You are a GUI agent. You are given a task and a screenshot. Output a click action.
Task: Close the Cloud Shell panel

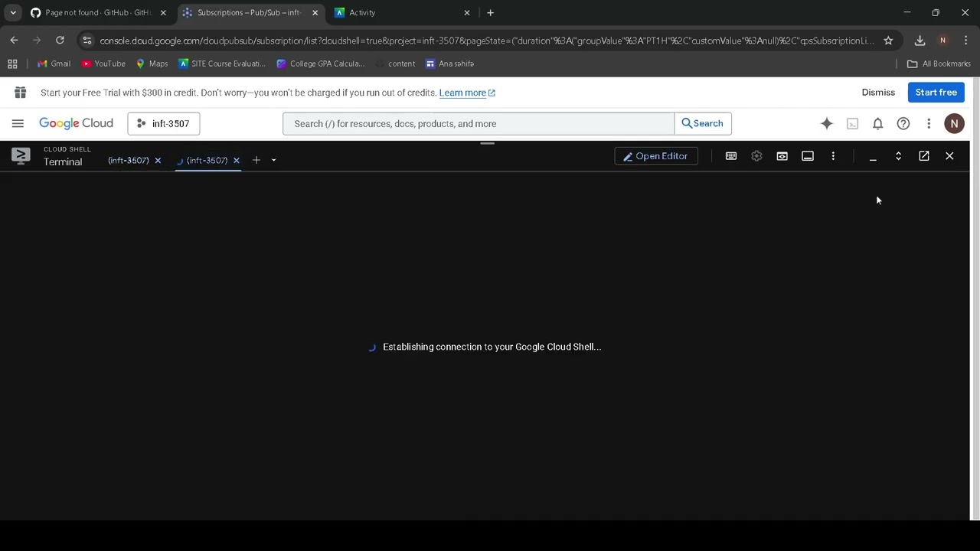(949, 156)
